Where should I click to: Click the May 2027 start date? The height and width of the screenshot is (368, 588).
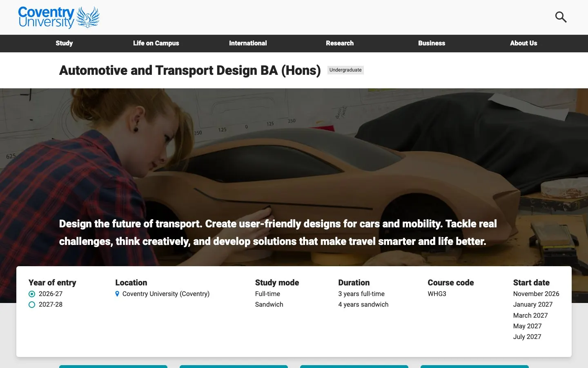pos(527,326)
